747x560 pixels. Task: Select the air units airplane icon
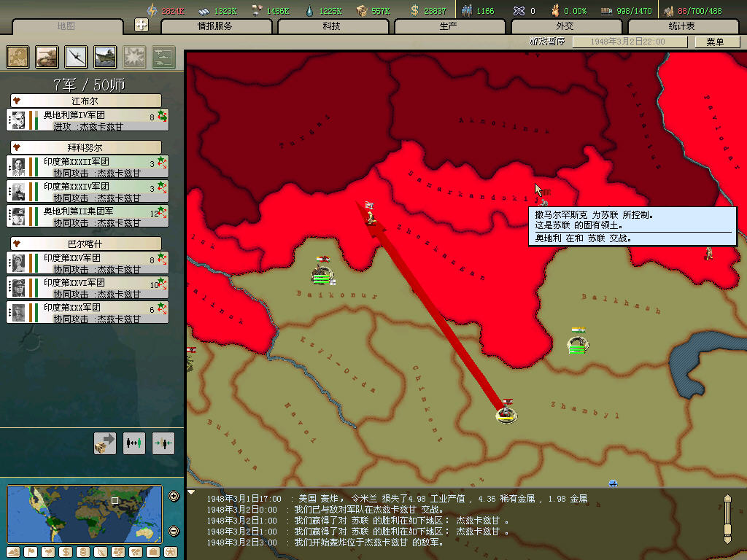76,57
